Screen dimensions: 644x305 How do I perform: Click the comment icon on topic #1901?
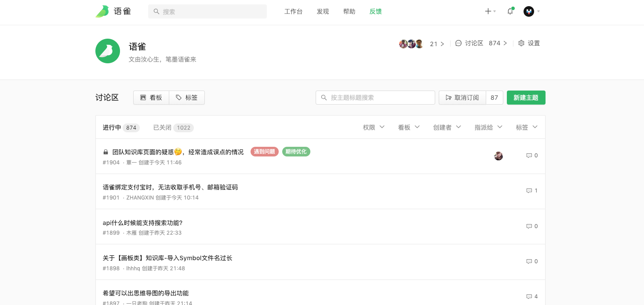point(529,191)
